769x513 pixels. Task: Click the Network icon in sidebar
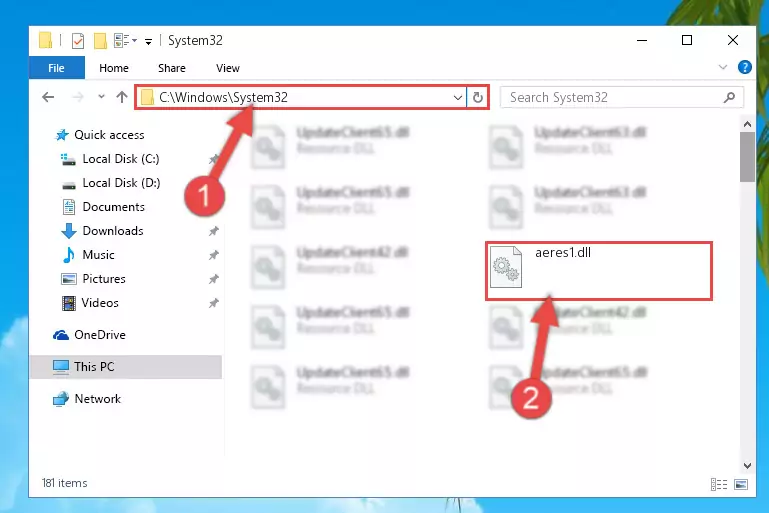61,399
